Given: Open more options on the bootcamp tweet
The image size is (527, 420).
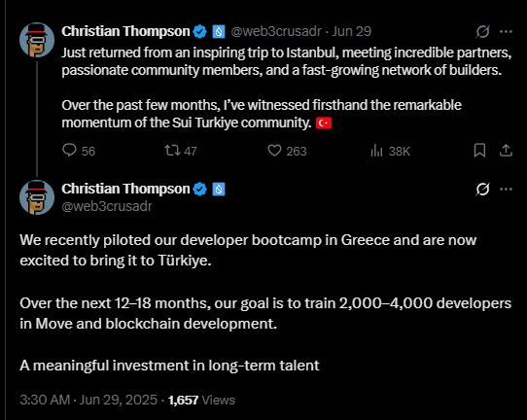Looking at the screenshot, I should coord(506,189).
